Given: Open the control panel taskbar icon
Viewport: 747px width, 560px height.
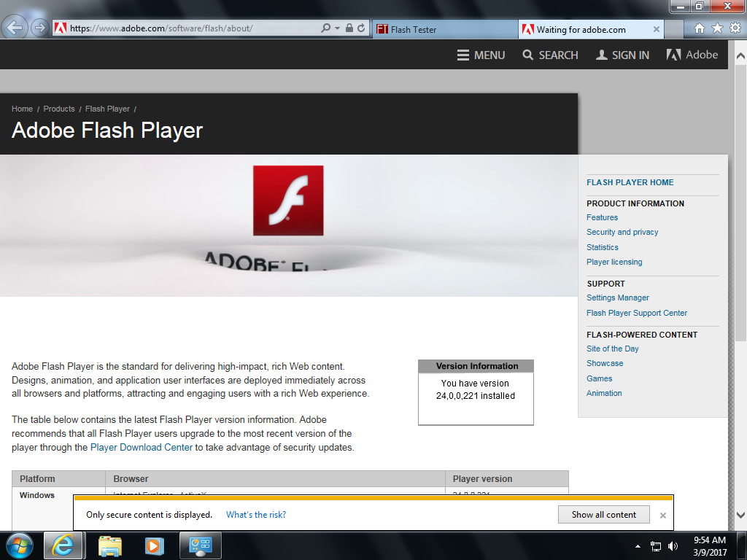Looking at the screenshot, I should pos(200,545).
